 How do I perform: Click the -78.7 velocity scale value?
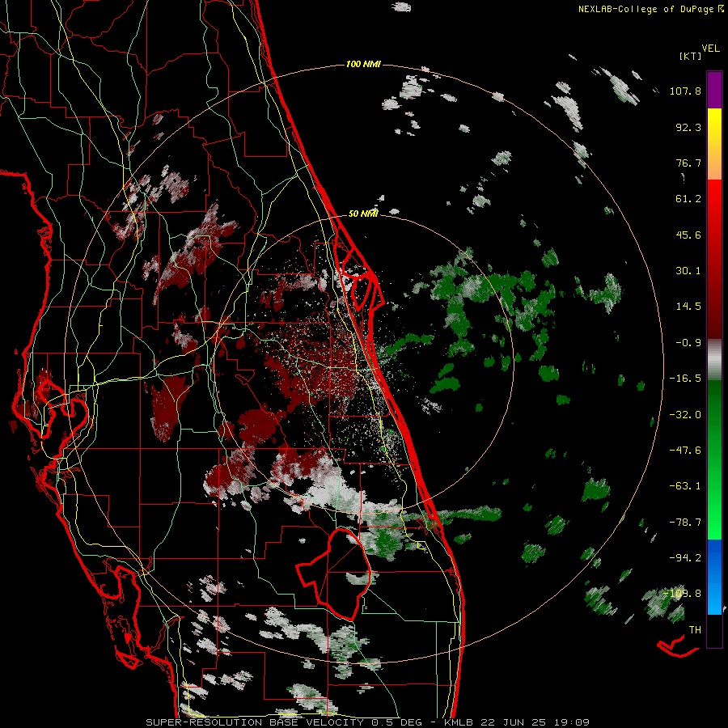pos(685,523)
